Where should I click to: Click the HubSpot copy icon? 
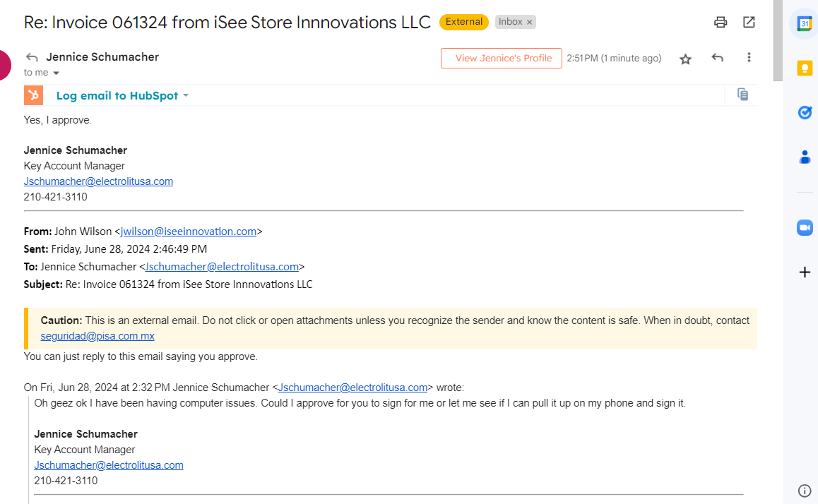[x=742, y=95]
